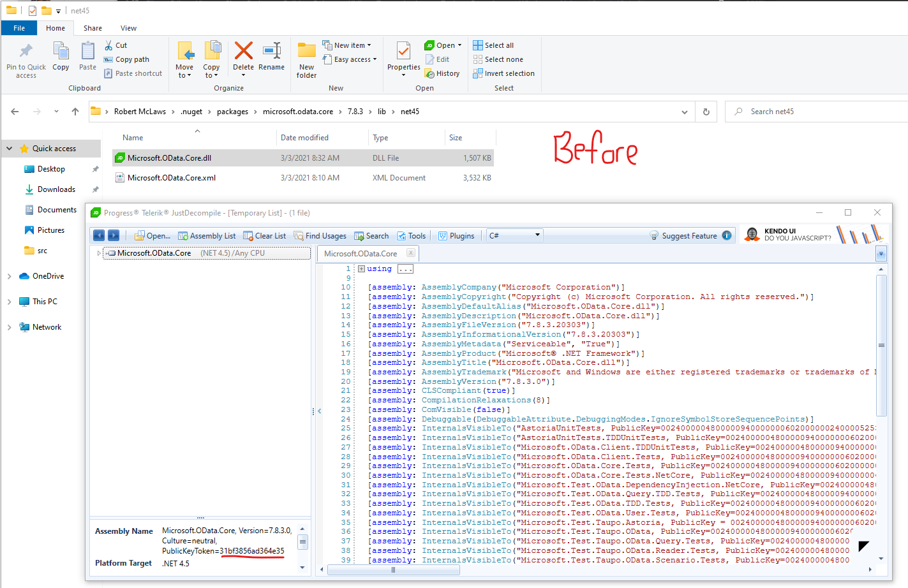The width and height of the screenshot is (908, 588).
Task: Open Plugins in JustDecompile toolbar
Action: [x=456, y=236]
